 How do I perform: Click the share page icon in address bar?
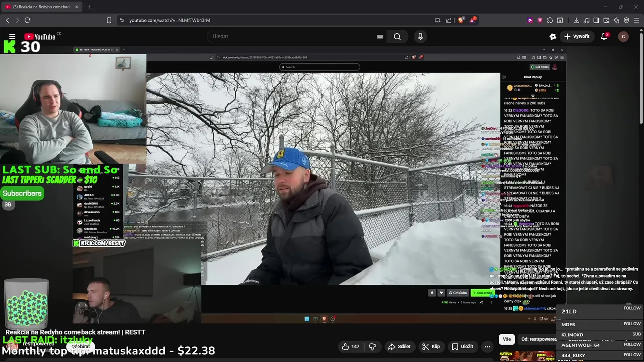click(449, 20)
